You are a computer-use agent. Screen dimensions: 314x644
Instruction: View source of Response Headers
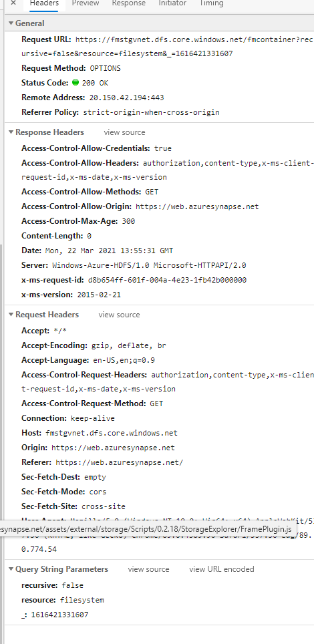click(x=124, y=132)
